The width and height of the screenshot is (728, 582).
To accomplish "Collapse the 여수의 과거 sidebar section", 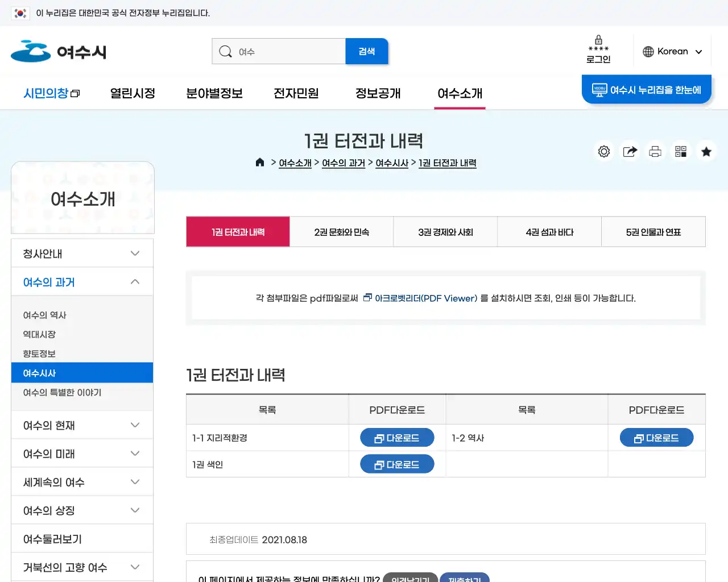I will point(135,282).
